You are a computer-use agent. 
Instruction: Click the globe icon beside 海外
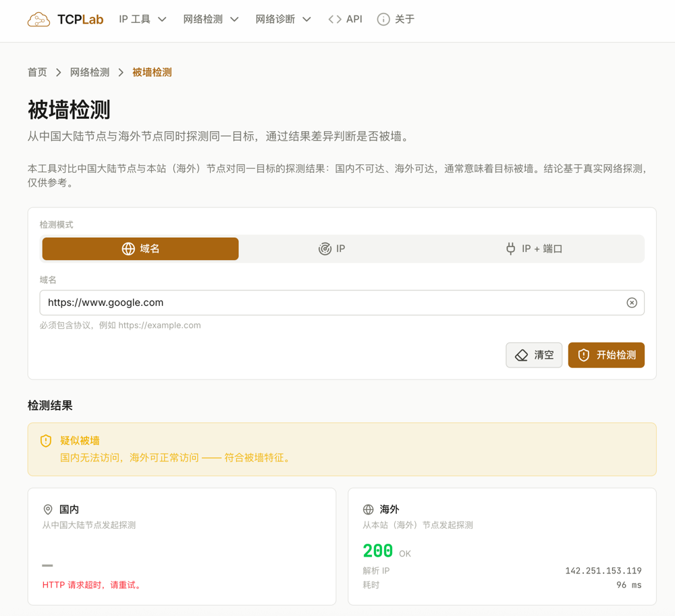(x=368, y=509)
